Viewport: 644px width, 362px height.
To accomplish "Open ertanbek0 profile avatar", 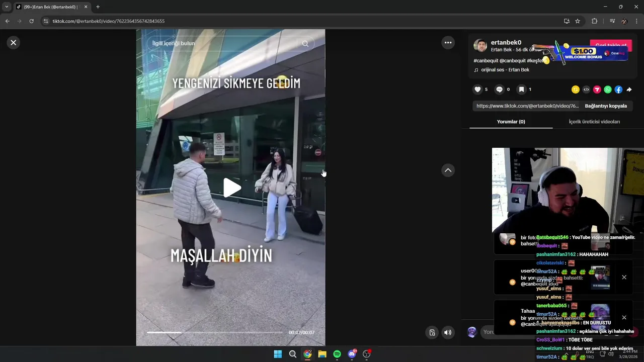I will (x=480, y=46).
